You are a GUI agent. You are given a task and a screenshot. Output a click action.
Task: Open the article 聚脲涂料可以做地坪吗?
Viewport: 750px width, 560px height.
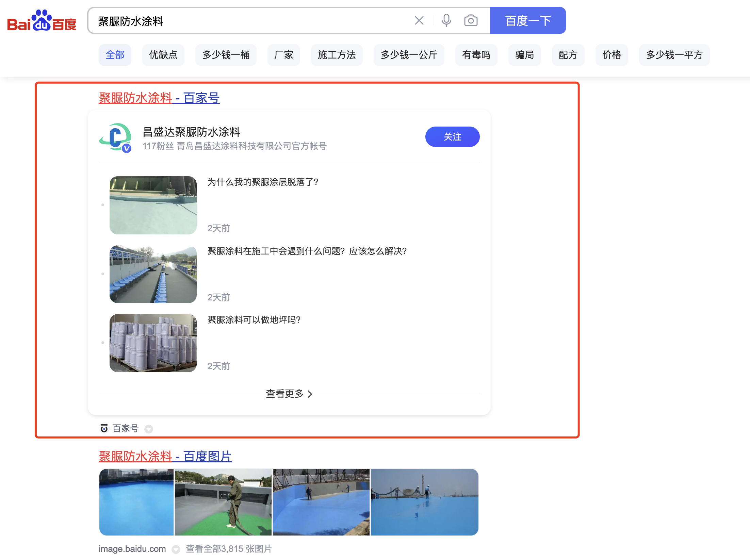pos(254,320)
